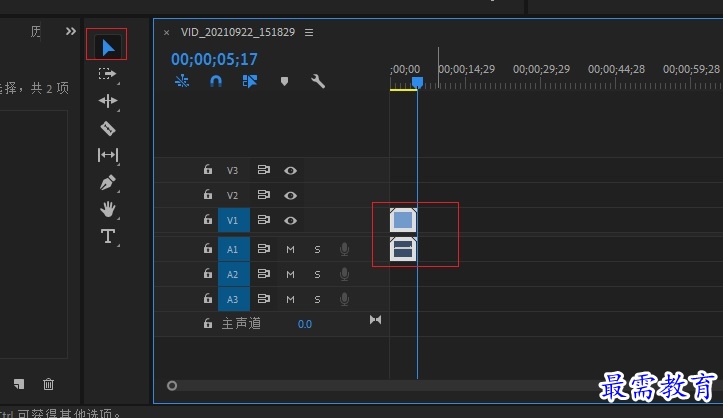Expand hidden panel tabs chevron

pos(71,31)
